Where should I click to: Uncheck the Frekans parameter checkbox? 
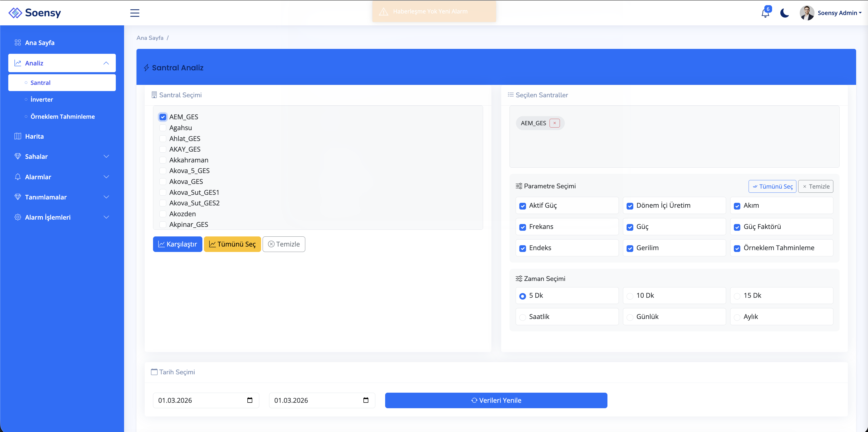click(523, 227)
